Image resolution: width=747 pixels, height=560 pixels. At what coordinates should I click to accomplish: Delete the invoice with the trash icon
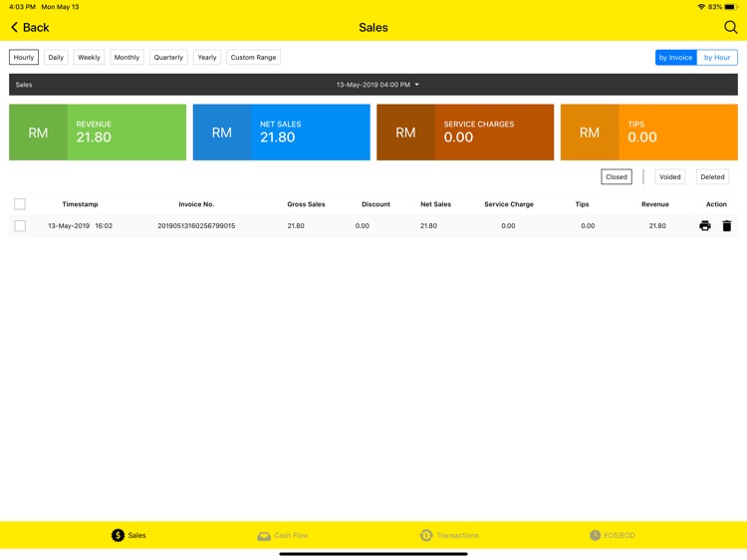(726, 226)
